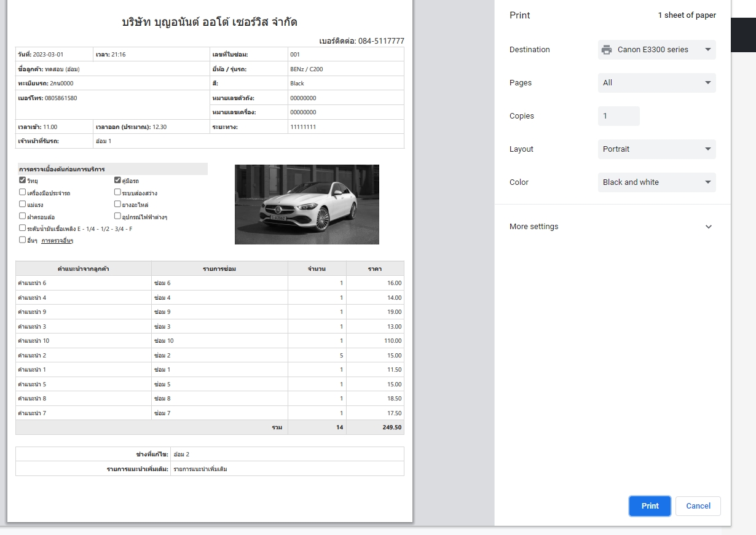Click the Print button
The height and width of the screenshot is (535, 756).
[650, 506]
